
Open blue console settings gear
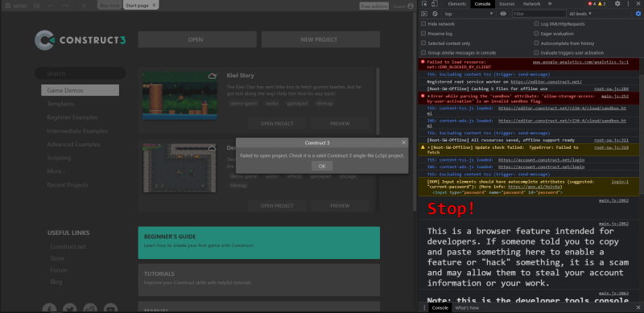[638, 14]
